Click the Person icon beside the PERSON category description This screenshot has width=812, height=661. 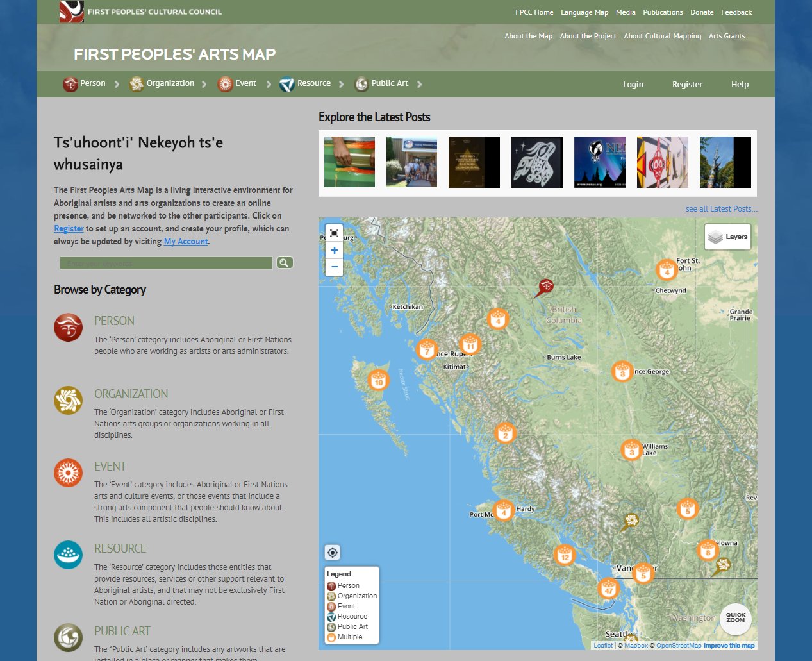point(68,327)
